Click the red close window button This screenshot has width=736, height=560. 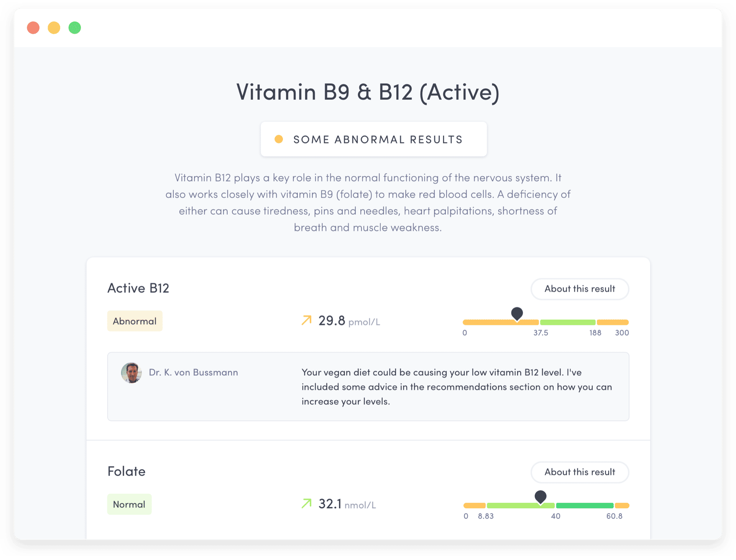[33, 28]
